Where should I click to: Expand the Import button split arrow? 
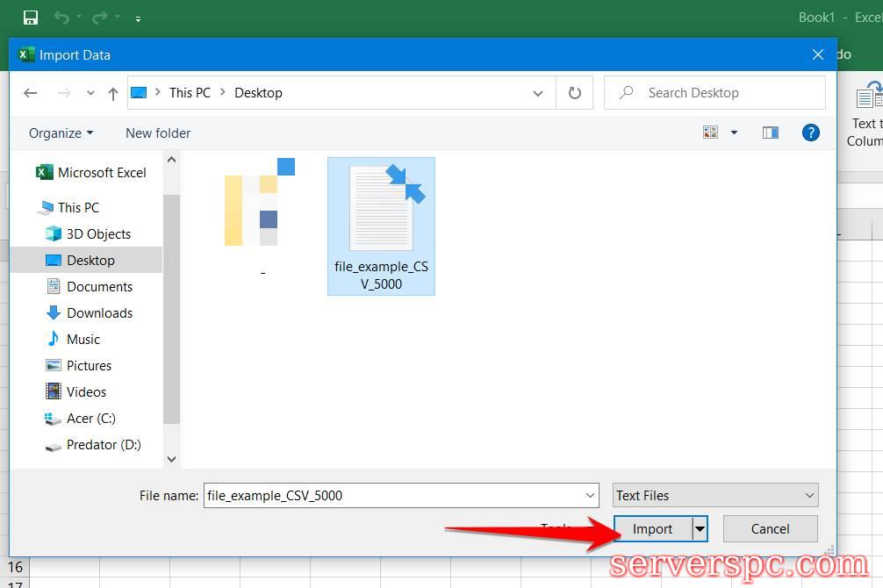coord(700,529)
